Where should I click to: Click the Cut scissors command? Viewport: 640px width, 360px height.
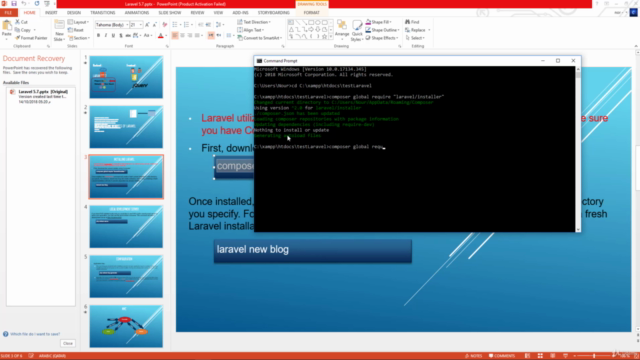21,22
